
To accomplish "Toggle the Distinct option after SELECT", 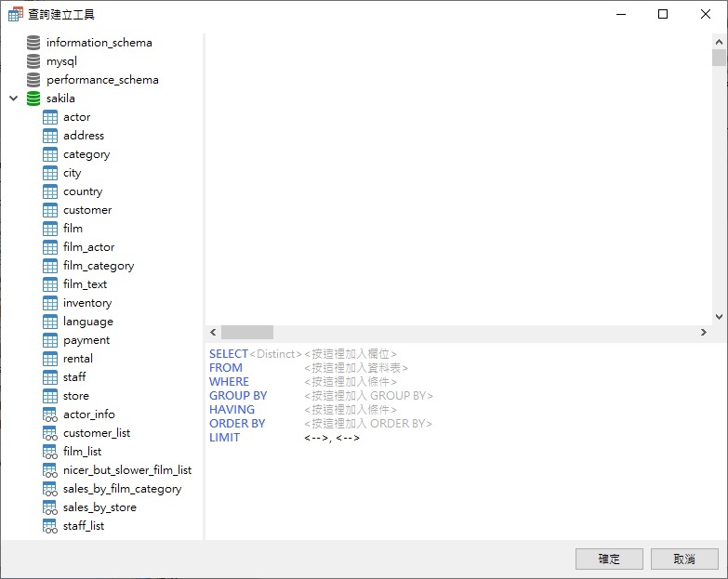I will pyautogui.click(x=276, y=354).
